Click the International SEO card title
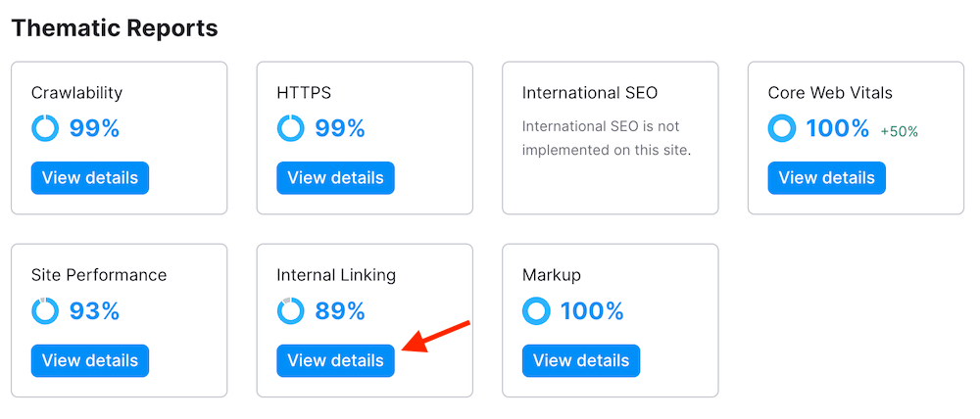 click(x=590, y=93)
